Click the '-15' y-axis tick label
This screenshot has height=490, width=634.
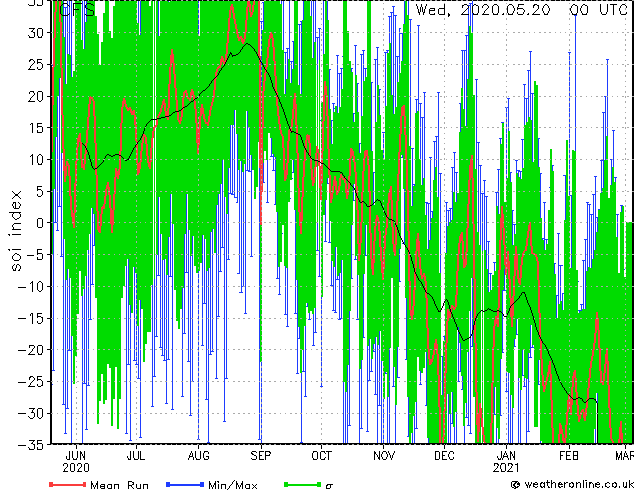point(31,318)
